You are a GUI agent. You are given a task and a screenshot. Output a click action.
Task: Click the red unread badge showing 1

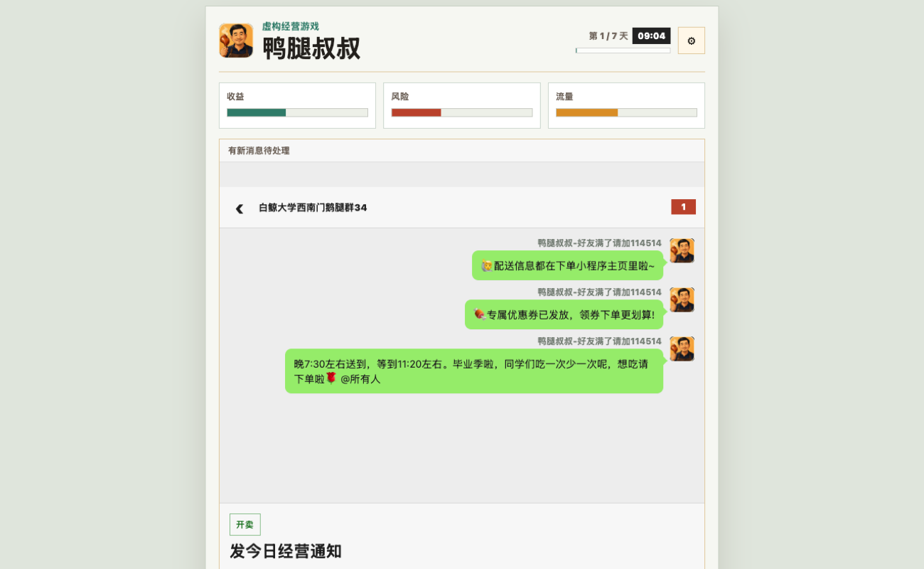[683, 207]
